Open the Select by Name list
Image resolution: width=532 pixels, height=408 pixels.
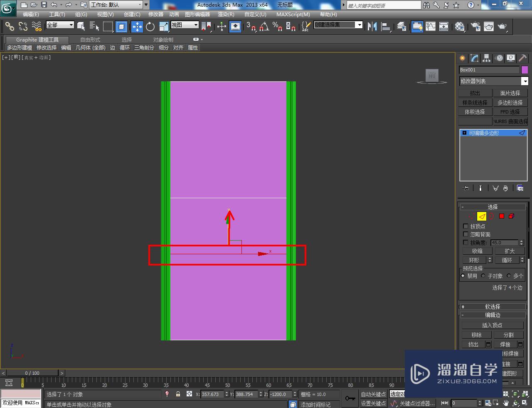94,27
